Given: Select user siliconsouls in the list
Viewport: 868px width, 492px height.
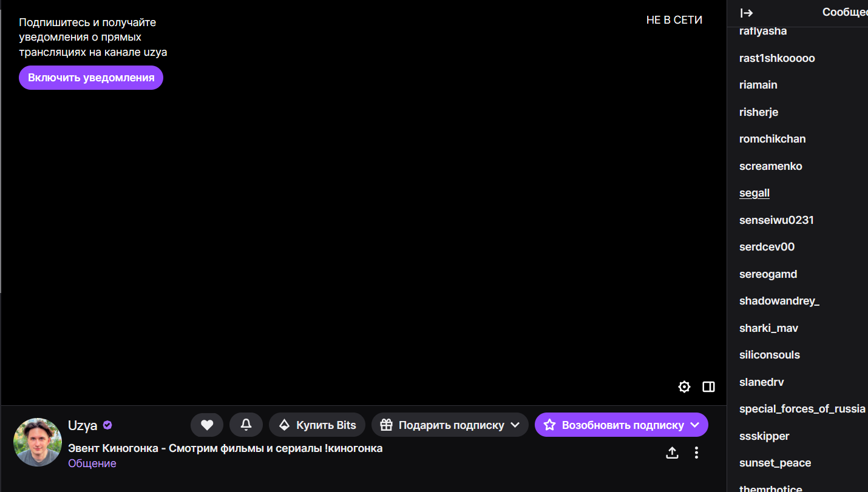Looking at the screenshot, I should (x=770, y=355).
